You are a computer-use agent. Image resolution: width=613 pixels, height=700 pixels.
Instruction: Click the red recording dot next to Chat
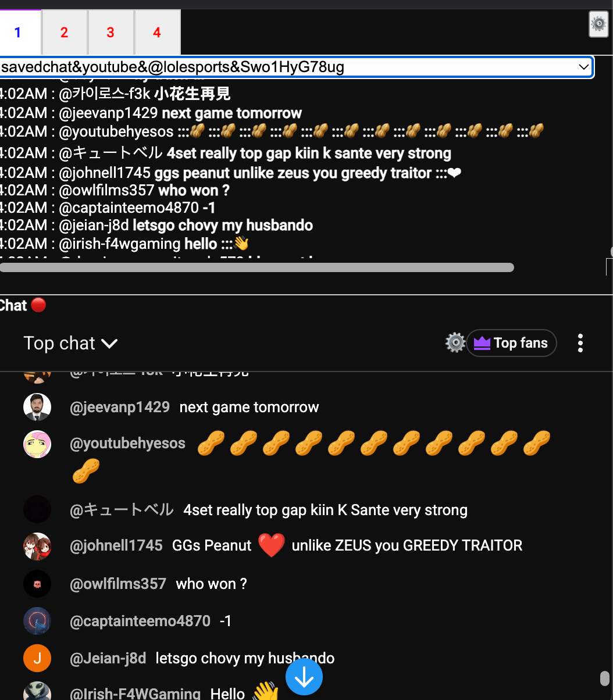point(38,305)
